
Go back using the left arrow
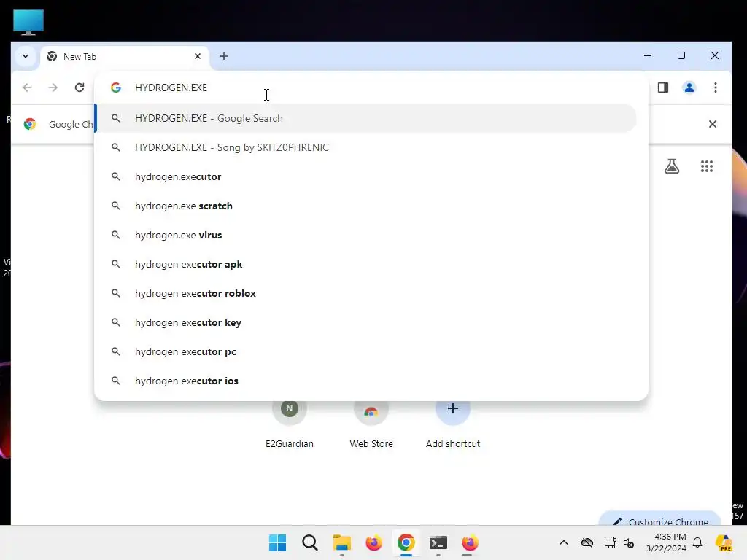[27, 87]
